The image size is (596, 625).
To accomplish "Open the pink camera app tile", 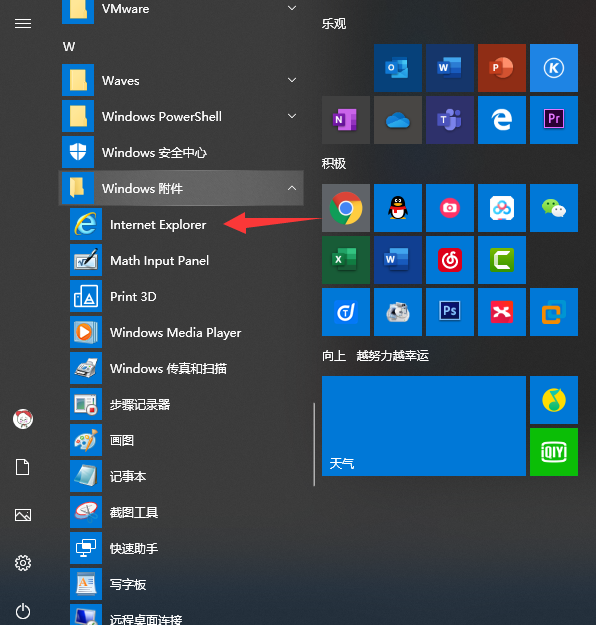I will coord(450,208).
